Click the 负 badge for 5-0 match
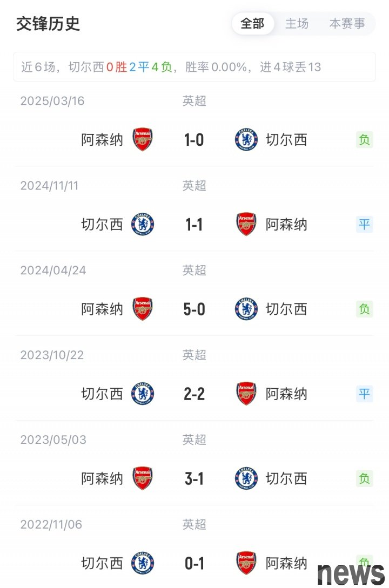 [365, 309]
